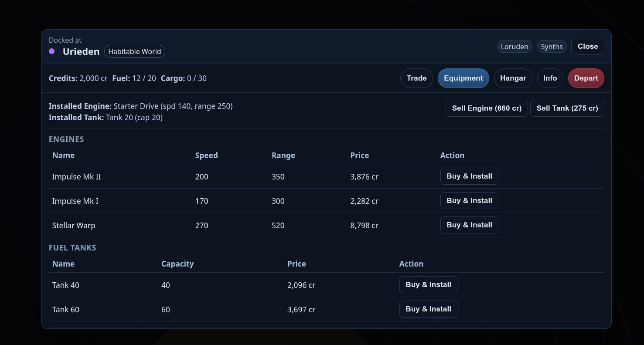Click the Sell Engine (660 cr) button

[x=487, y=108]
